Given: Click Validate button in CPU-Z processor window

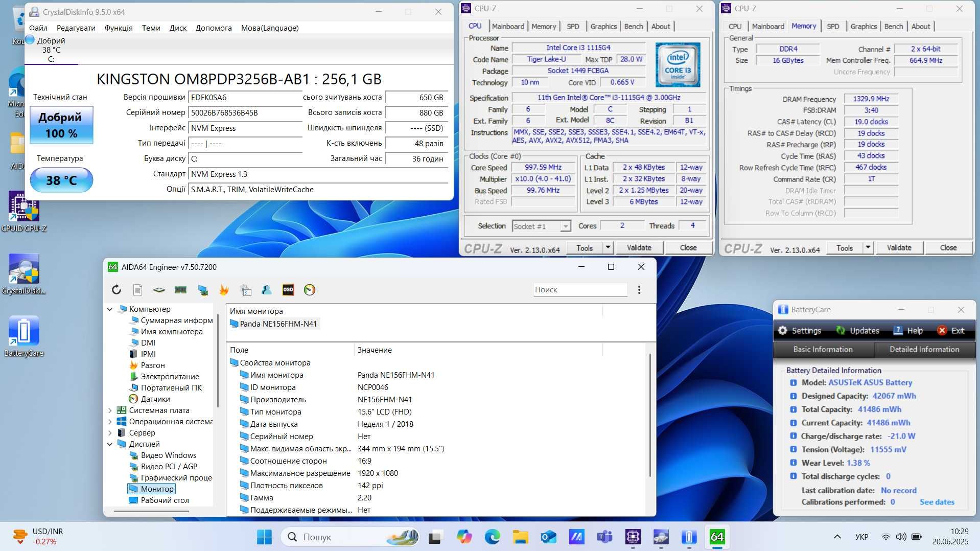Looking at the screenshot, I should (639, 248).
